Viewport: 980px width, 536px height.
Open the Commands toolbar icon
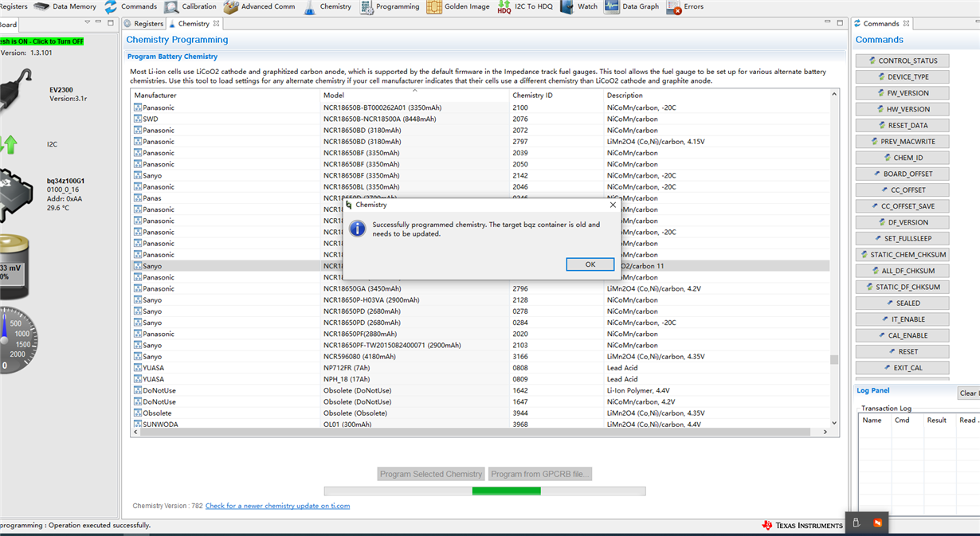coord(111,6)
